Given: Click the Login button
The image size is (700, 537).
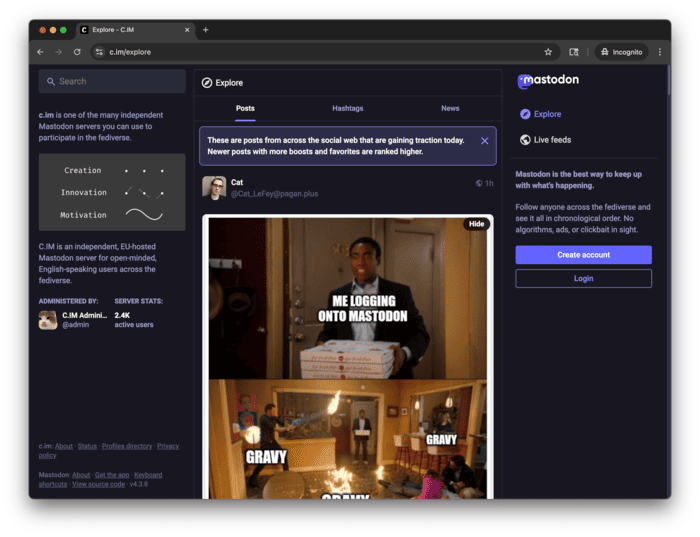Looking at the screenshot, I should click(x=583, y=279).
